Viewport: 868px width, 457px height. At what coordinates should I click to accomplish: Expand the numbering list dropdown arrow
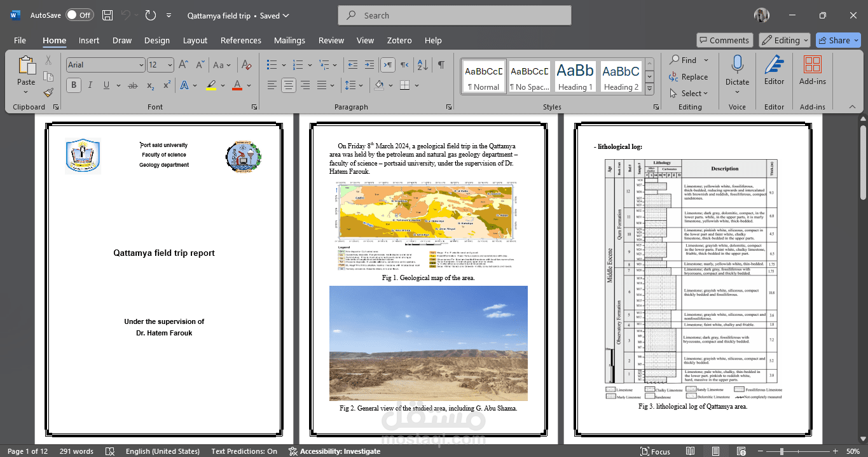309,65
